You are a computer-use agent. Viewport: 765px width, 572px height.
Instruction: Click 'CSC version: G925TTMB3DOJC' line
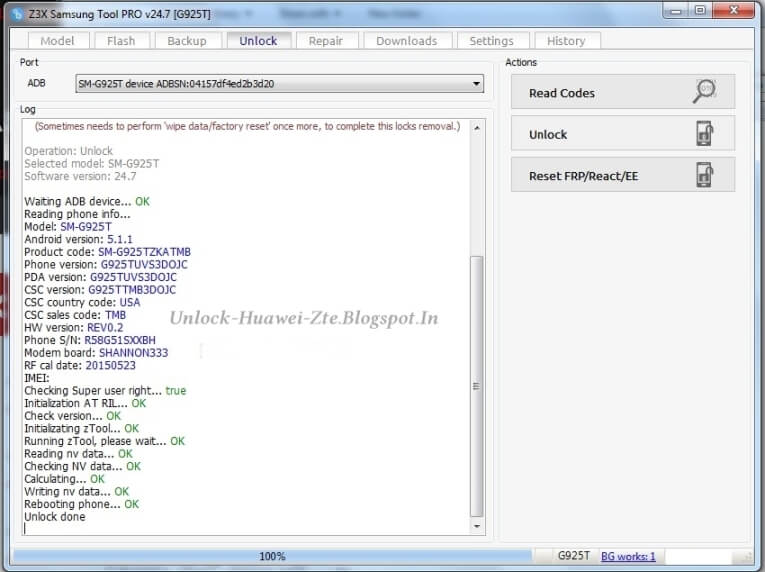click(x=100, y=290)
